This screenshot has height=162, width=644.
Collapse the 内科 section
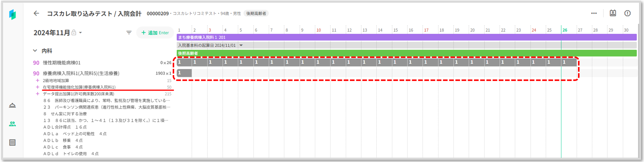[x=35, y=50]
